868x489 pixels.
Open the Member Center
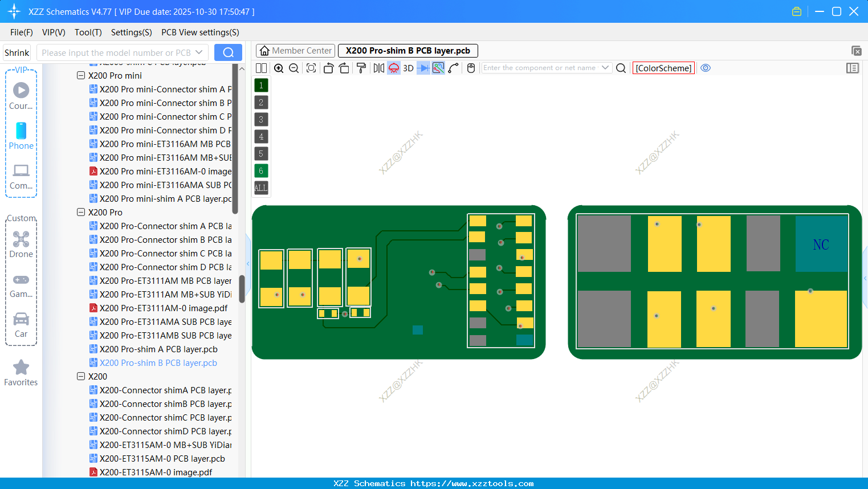pos(295,50)
